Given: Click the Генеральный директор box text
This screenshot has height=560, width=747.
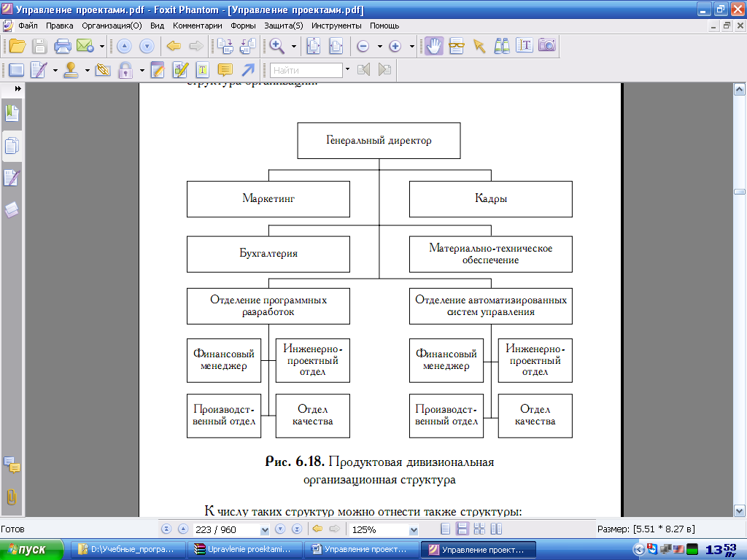Looking at the screenshot, I should point(379,141).
